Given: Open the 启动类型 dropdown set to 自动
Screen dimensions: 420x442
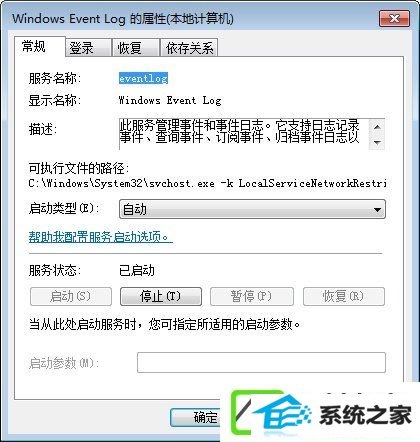Looking at the screenshot, I should coord(252,209).
